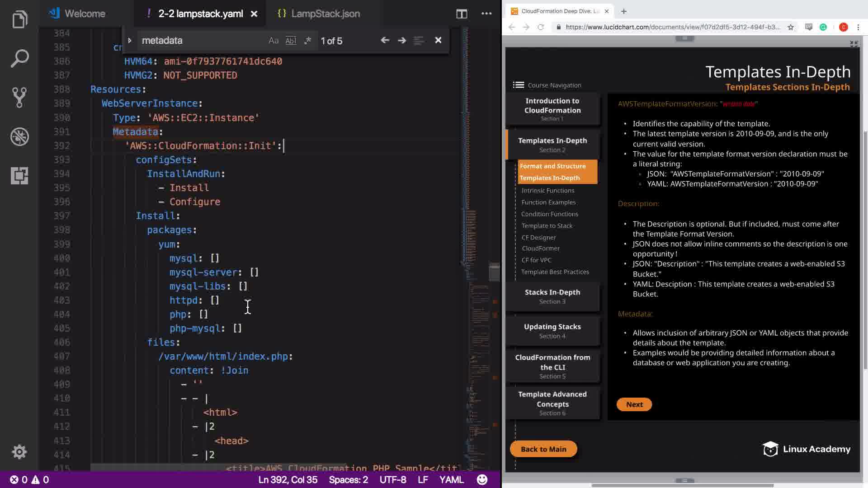Open Source Control view icon
The height and width of the screenshot is (488, 868).
(x=19, y=97)
